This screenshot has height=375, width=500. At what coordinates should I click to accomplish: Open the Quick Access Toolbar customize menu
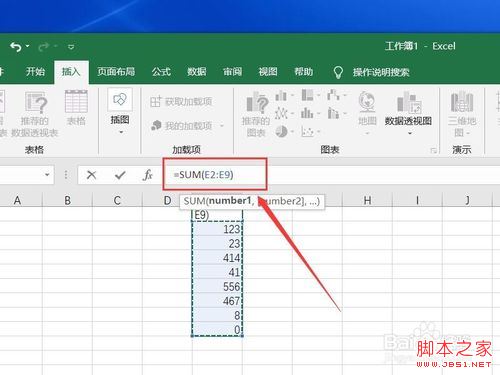click(x=71, y=47)
